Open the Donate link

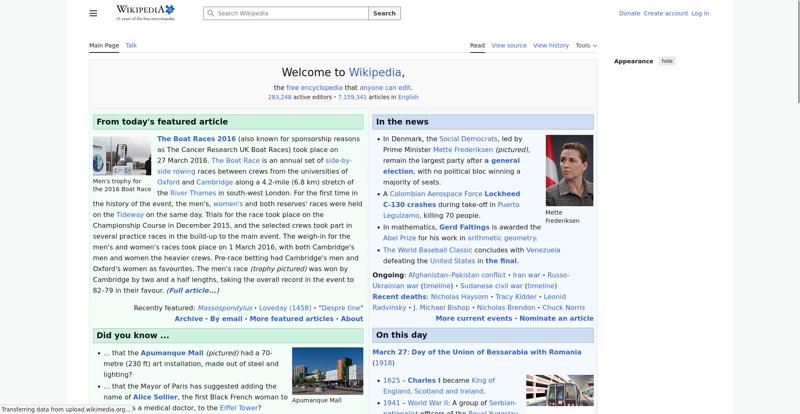tap(629, 13)
